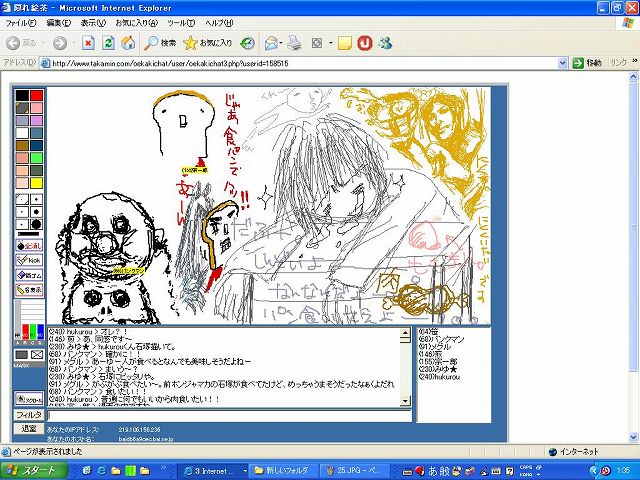Open the お気に入り(A) menu
The height and width of the screenshot is (480, 640).
click(x=136, y=23)
